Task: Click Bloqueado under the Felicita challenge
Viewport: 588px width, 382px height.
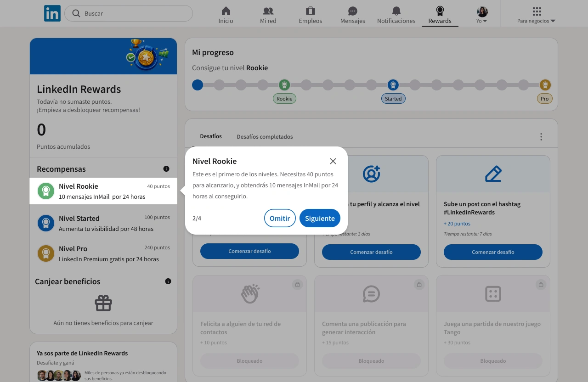Action: (x=249, y=361)
